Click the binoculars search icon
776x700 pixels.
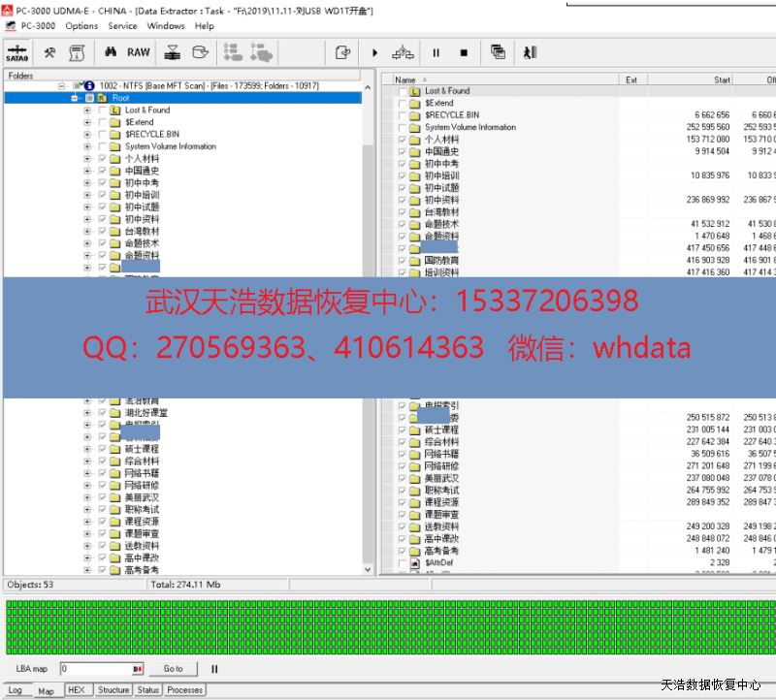pyautogui.click(x=111, y=52)
